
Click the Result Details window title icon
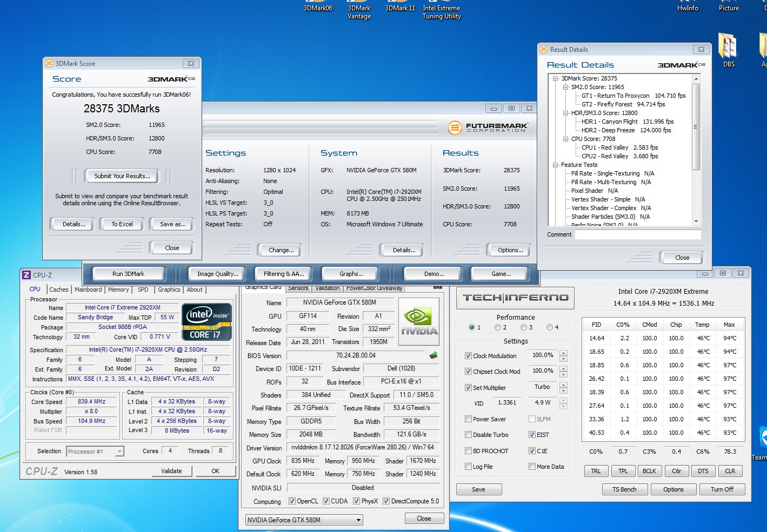click(544, 49)
